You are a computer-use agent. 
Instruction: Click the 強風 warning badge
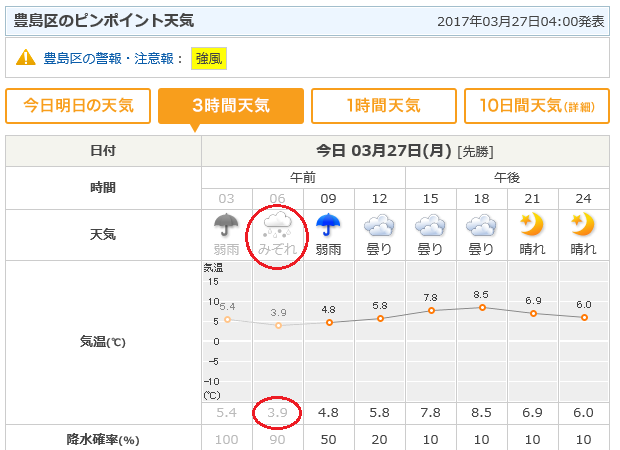[209, 59]
